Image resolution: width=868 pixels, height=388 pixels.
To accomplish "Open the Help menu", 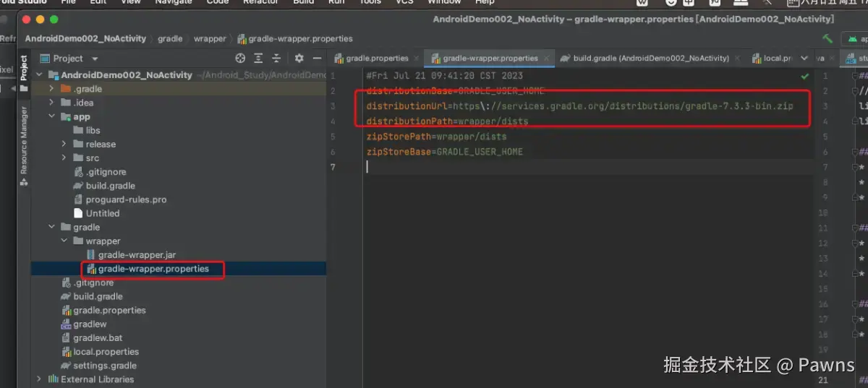I will click(x=485, y=2).
